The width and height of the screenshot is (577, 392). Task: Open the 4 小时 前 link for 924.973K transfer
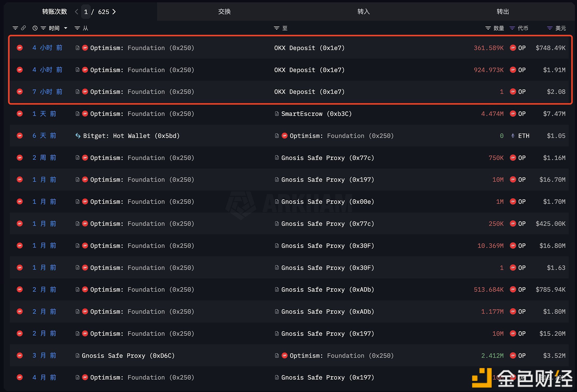(47, 70)
